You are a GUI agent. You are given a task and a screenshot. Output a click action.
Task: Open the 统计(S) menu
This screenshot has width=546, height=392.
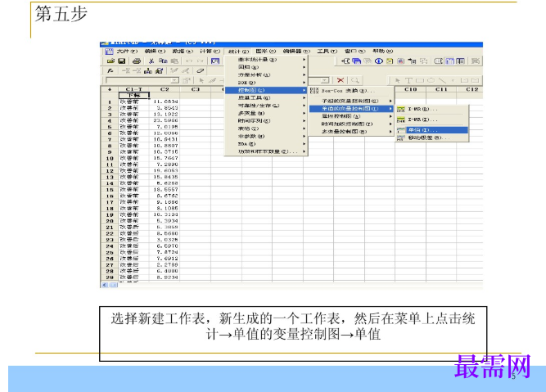pyautogui.click(x=238, y=52)
